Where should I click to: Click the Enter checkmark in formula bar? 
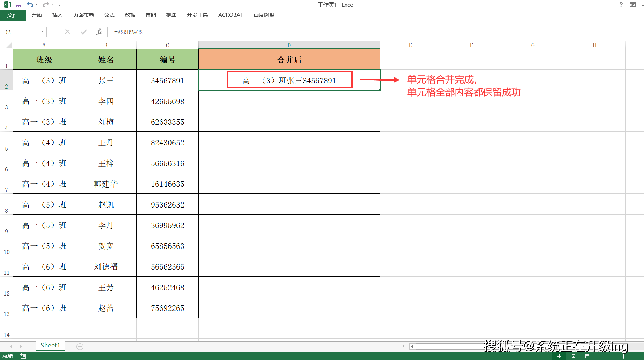tap(83, 32)
